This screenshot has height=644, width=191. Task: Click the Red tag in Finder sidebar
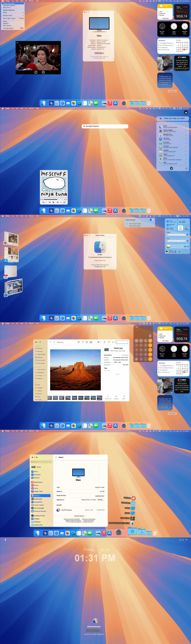tap(38, 385)
